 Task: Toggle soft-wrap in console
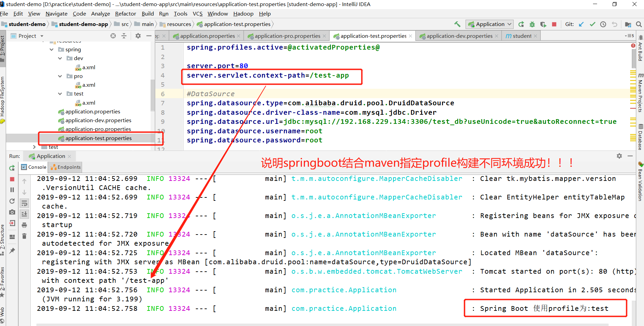(x=24, y=203)
